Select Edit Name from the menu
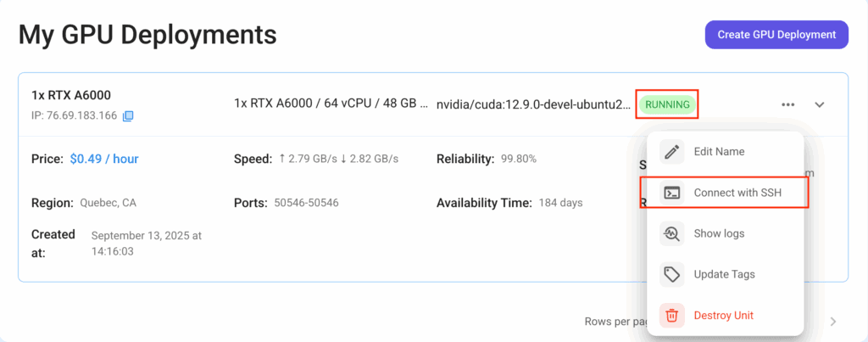The image size is (868, 342). (x=719, y=152)
